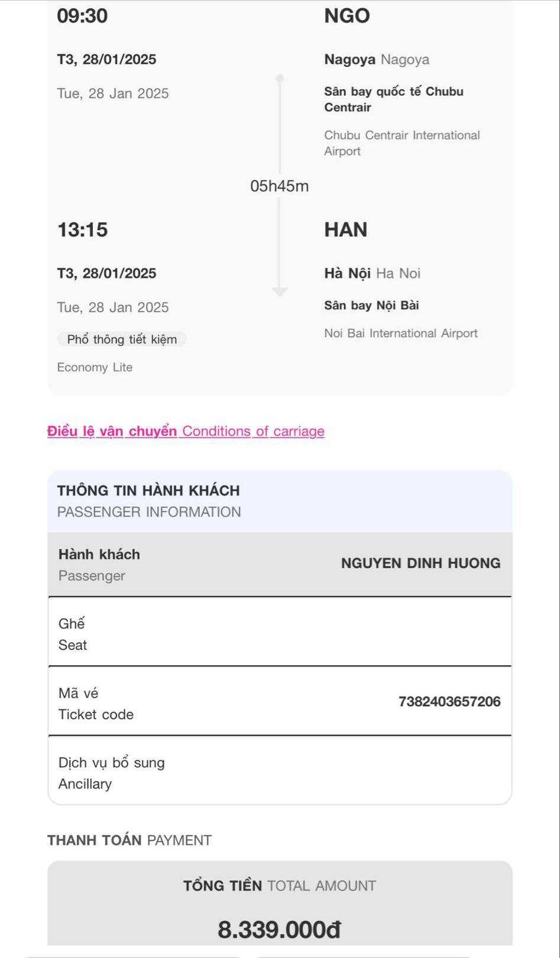The width and height of the screenshot is (560, 958).
Task: Select passenger name NGUYEN DINH HUONG
Action: (x=420, y=563)
